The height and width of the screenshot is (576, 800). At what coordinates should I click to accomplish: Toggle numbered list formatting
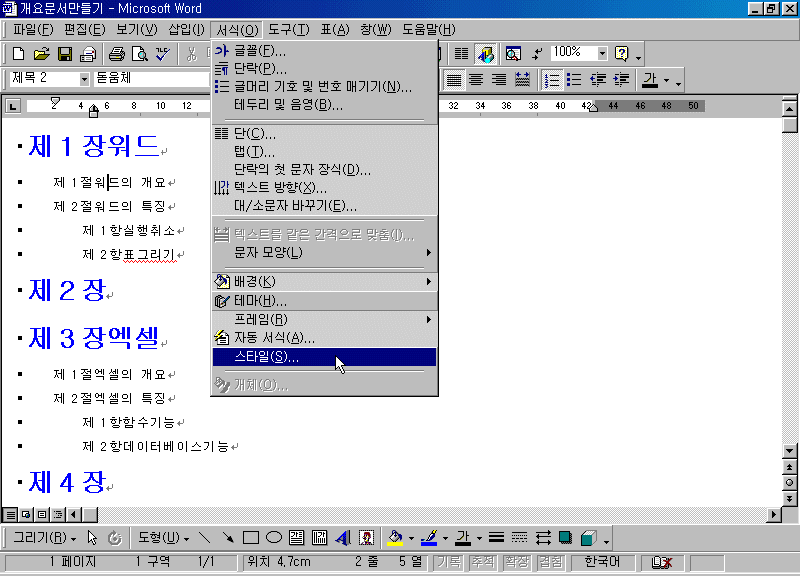pyautogui.click(x=552, y=80)
